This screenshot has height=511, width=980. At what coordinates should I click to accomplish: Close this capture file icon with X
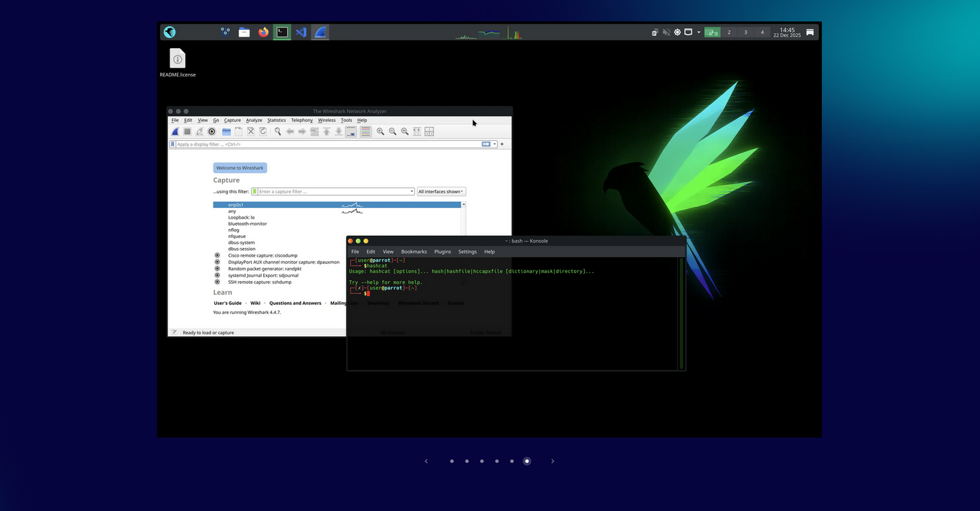point(251,131)
